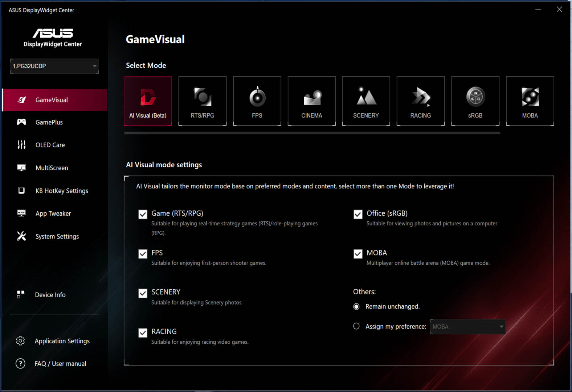The width and height of the screenshot is (572, 392).
Task: Switch to CINEMA mode tile
Action: (312, 101)
